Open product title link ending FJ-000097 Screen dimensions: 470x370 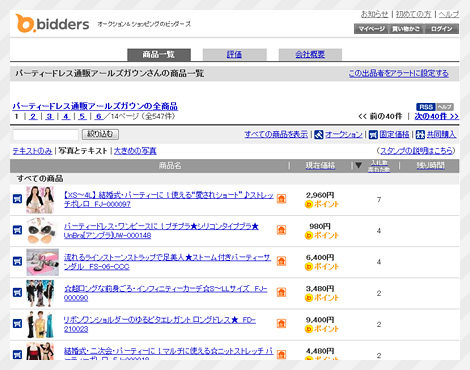[x=169, y=200]
